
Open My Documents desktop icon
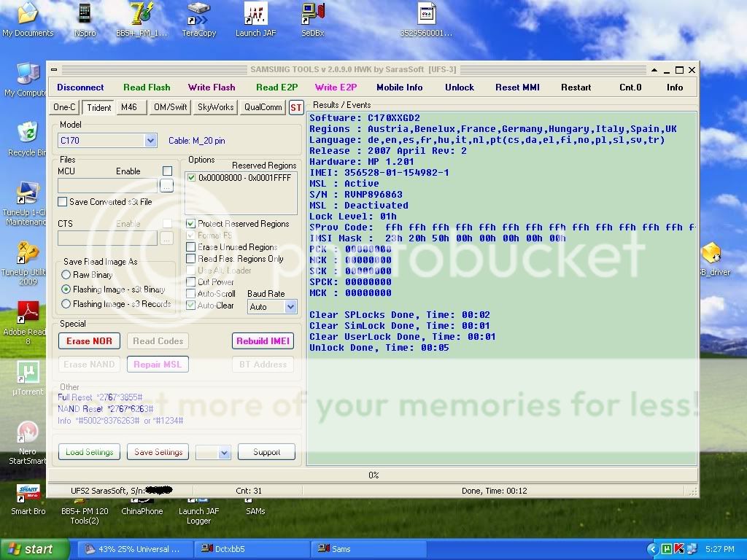[x=28, y=19]
